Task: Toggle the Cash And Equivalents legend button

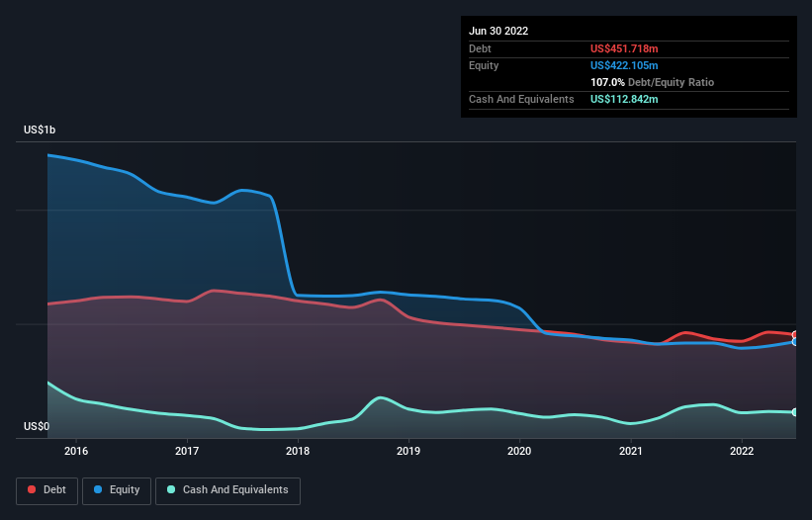Action: coord(227,490)
